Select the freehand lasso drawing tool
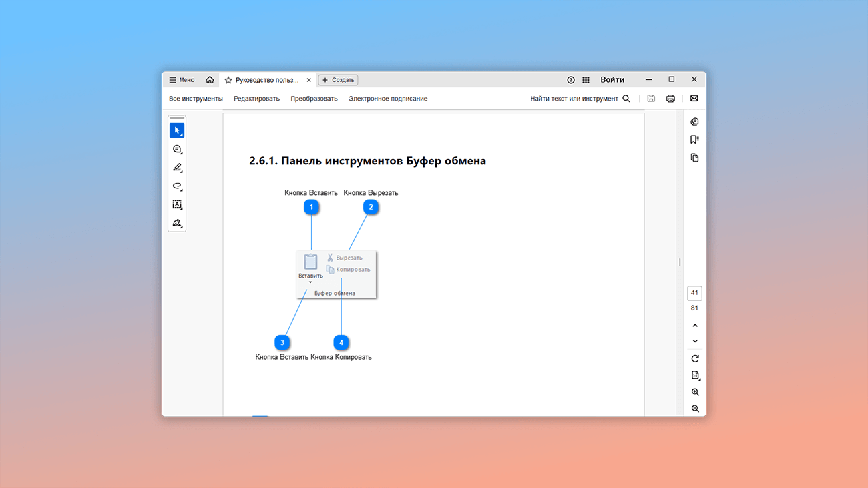The height and width of the screenshot is (488, 868). coord(177,186)
